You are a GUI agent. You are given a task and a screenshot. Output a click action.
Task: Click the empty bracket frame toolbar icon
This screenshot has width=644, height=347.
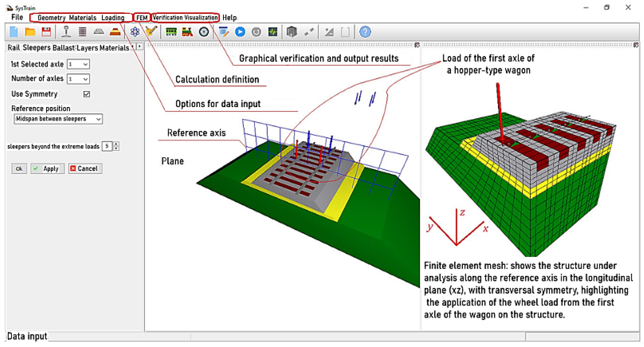[345, 32]
